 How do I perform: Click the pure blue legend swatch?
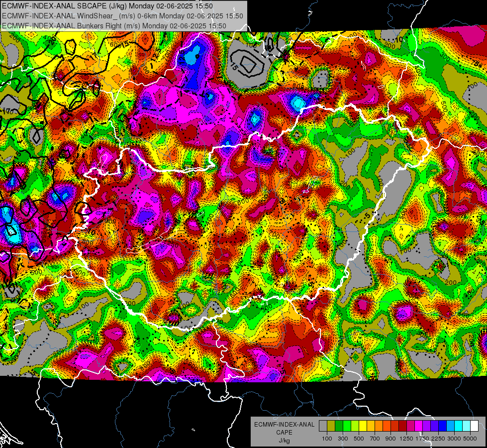point(443,426)
